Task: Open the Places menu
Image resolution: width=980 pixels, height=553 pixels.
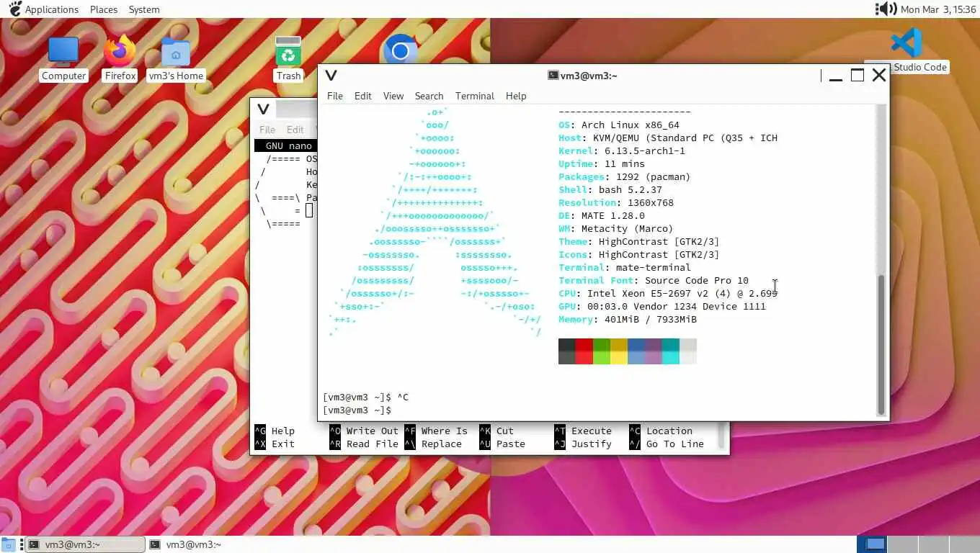Action: 104,9
